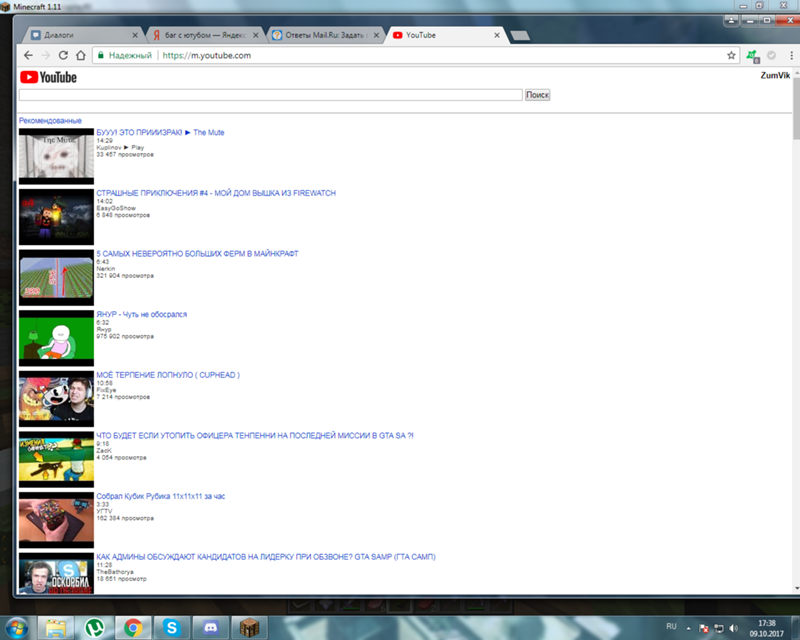Open 'Собрал Кубик Рубика 11x11x11' video
Viewport: 800px width, 640px height.
point(161,496)
